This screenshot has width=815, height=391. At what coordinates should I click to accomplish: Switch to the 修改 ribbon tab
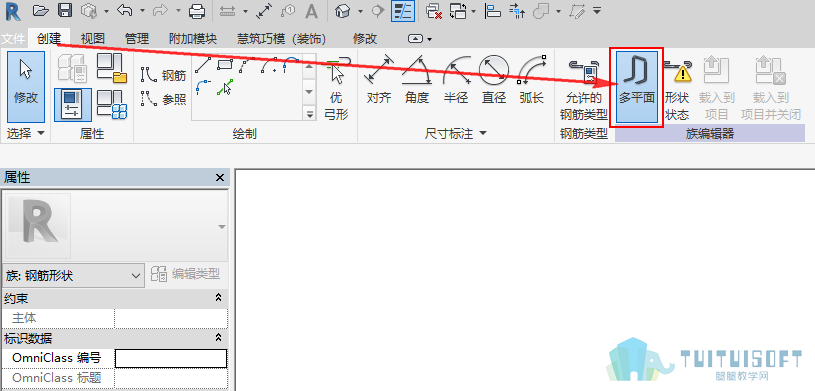pos(365,38)
